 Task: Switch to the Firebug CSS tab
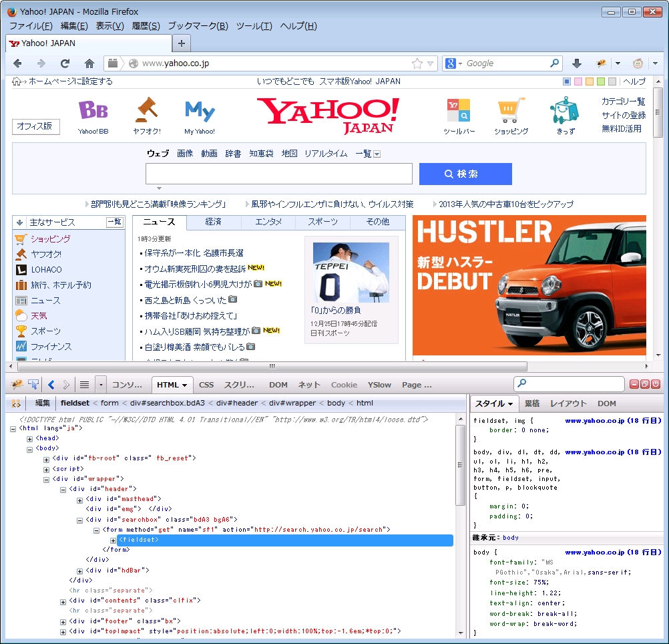click(206, 385)
